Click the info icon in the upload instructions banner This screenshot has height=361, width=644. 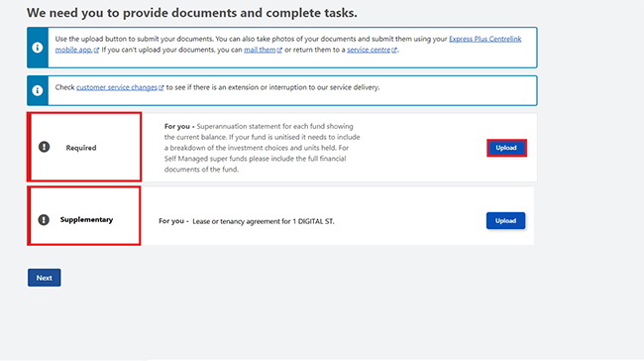click(38, 48)
